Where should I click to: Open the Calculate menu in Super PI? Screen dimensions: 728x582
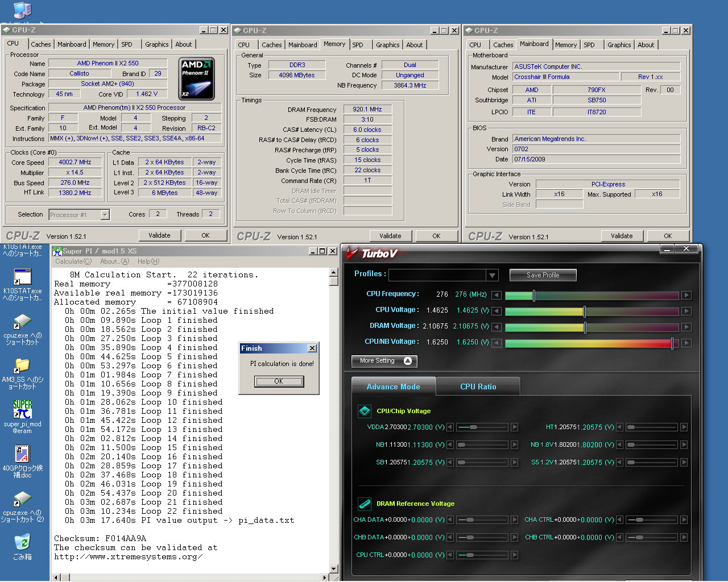[x=73, y=261]
